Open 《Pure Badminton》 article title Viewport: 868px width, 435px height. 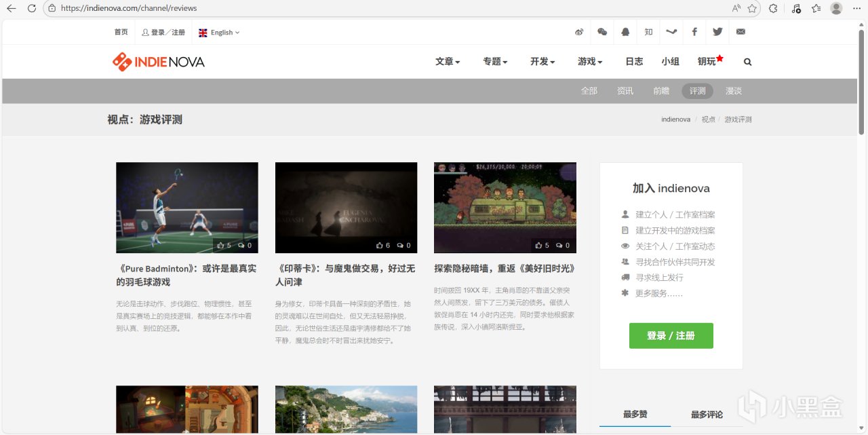[186, 275]
